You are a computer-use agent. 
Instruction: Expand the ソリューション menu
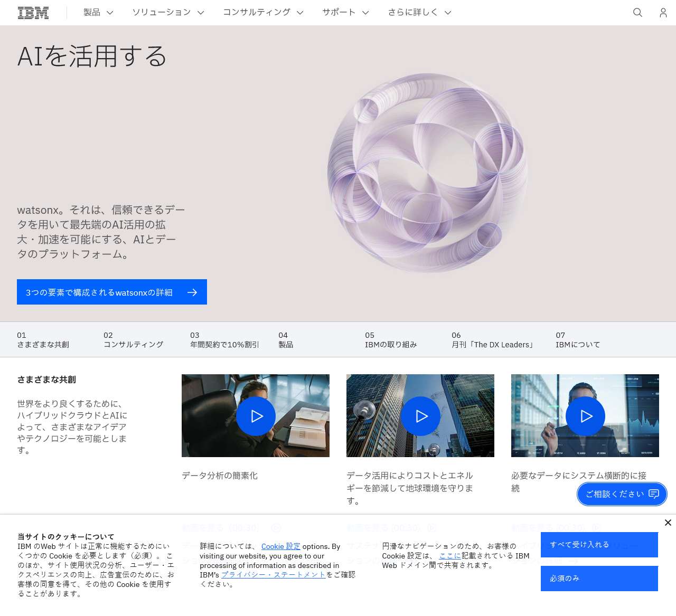coord(168,13)
